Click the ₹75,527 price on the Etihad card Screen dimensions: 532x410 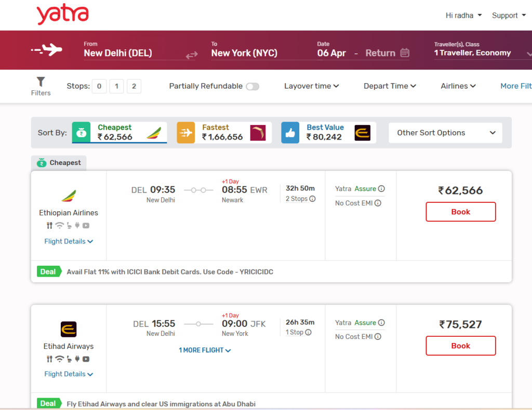pos(460,324)
